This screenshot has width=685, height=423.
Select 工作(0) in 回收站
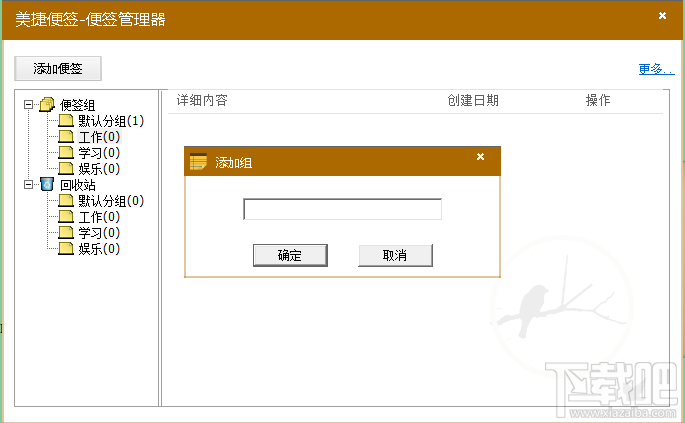[x=99, y=217]
